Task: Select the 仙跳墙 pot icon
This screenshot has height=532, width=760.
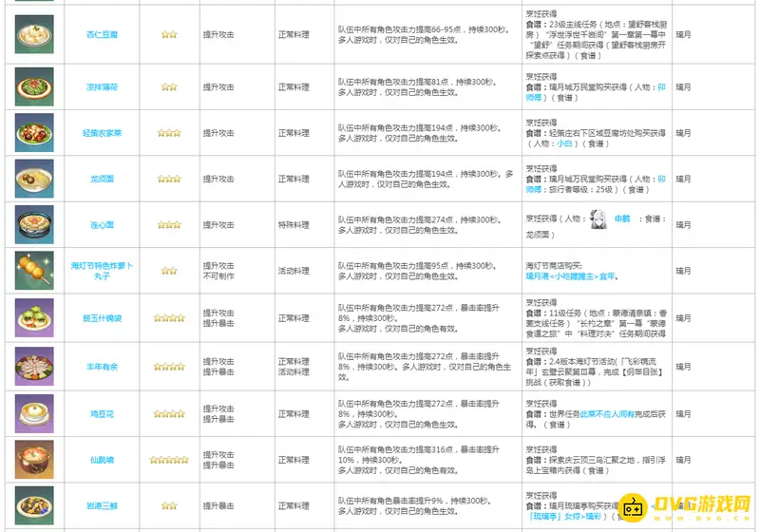Action: pos(34,460)
